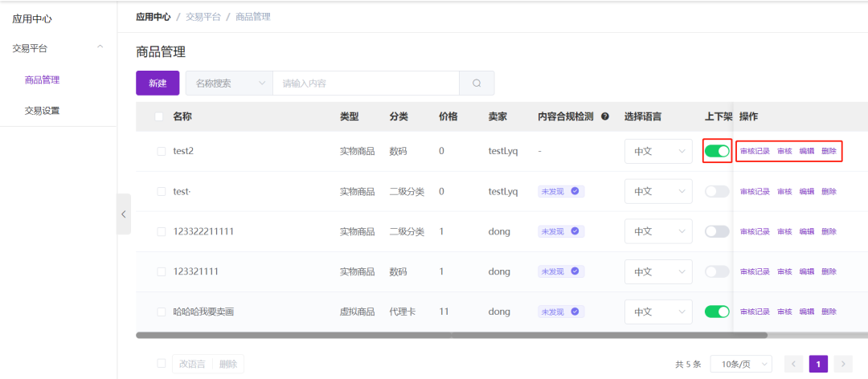868x379 pixels.
Task: Tick the select-all checkbox in the table header
Action: click(159, 116)
